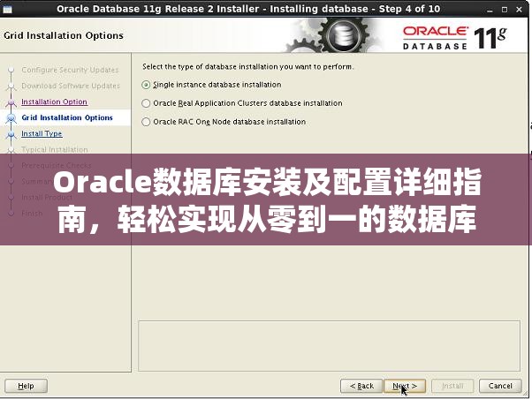Click the Installation Option step bullet icon
This screenshot has height=399, width=532.
(x=11, y=102)
